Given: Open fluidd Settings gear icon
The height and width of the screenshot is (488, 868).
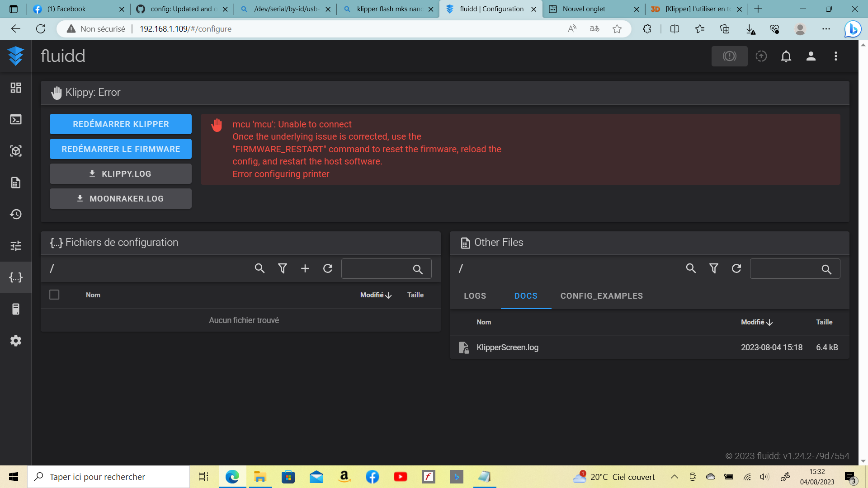Looking at the screenshot, I should (16, 341).
